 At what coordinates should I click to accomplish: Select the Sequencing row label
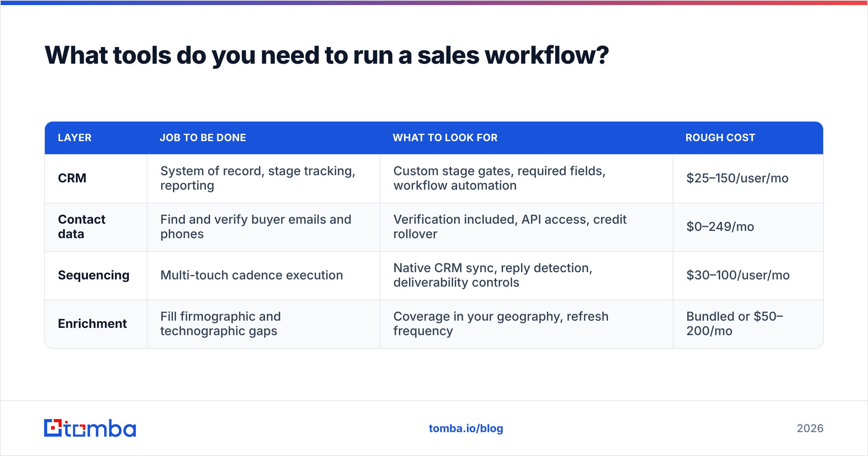pos(94,275)
